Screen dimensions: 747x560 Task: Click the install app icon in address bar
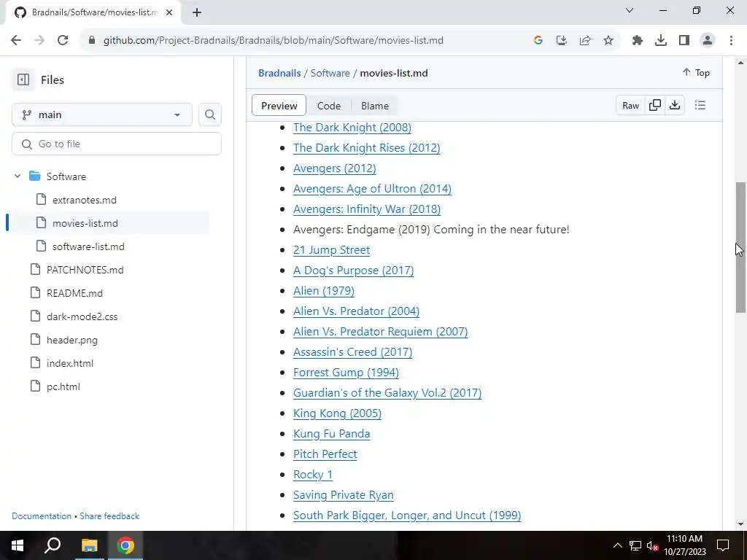[562, 41]
